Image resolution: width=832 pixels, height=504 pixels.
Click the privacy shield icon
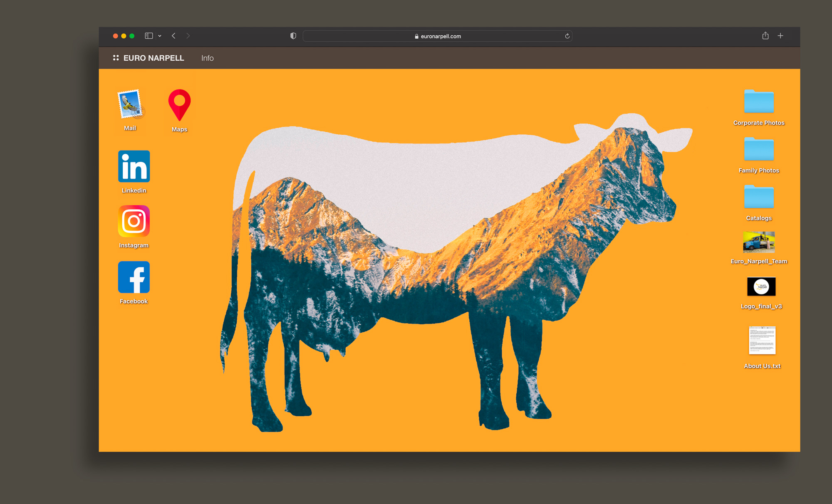point(293,36)
